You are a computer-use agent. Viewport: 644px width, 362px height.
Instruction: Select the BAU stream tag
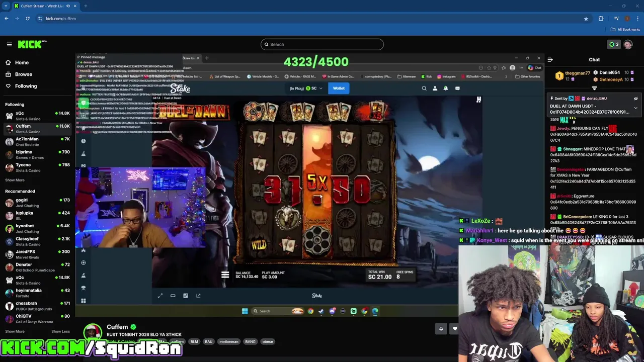point(208,341)
